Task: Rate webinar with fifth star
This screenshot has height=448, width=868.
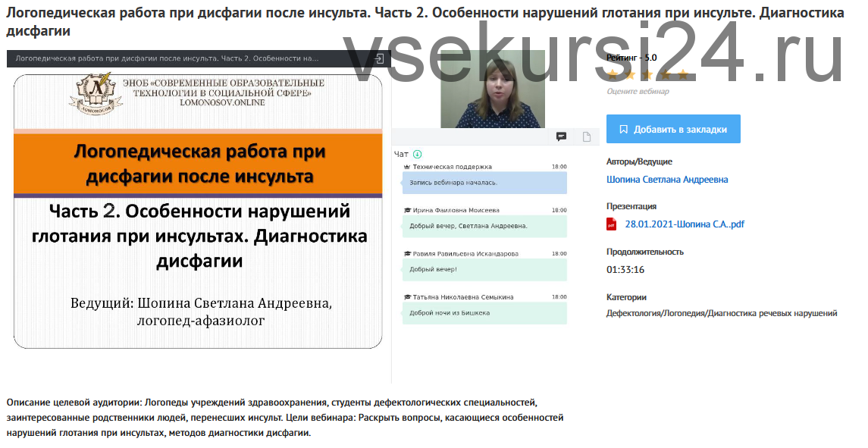Action: 683,75
